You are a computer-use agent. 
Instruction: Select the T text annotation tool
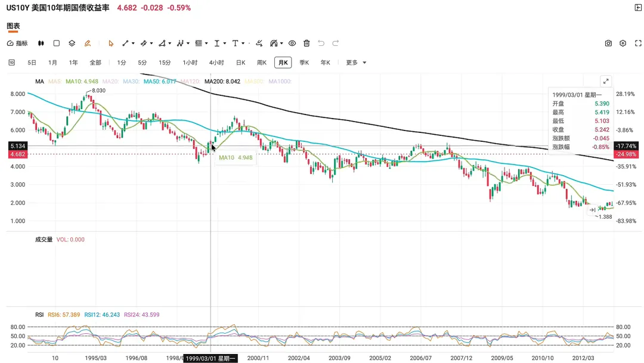235,43
